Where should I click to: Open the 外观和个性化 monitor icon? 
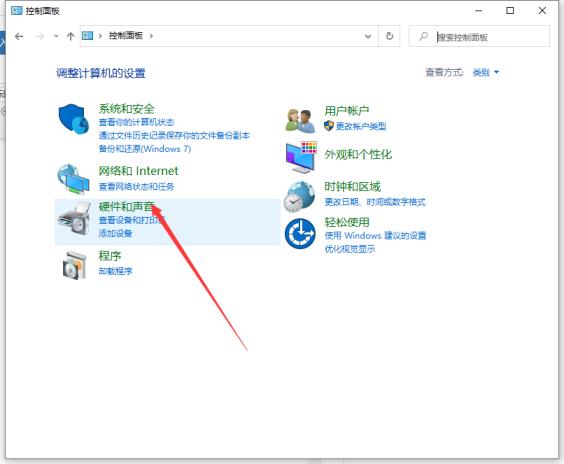[301, 157]
